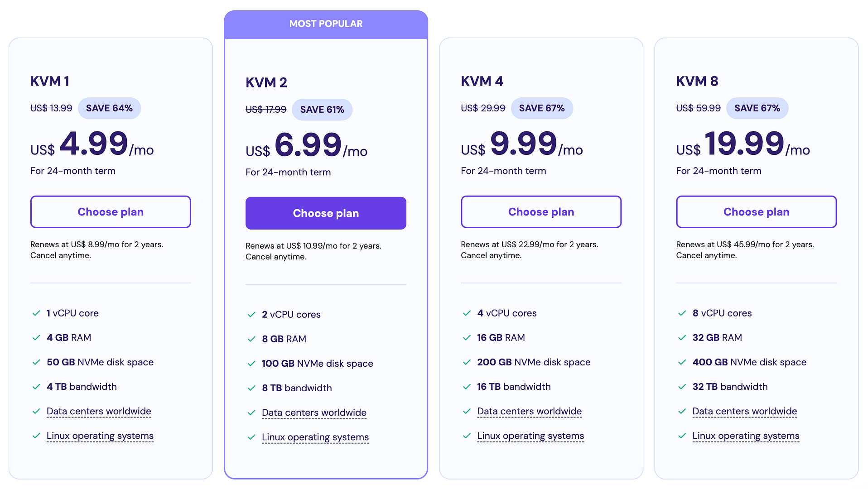
Task: Click the checkmark beside 100 GB NVMe disk space
Action: [251, 363]
